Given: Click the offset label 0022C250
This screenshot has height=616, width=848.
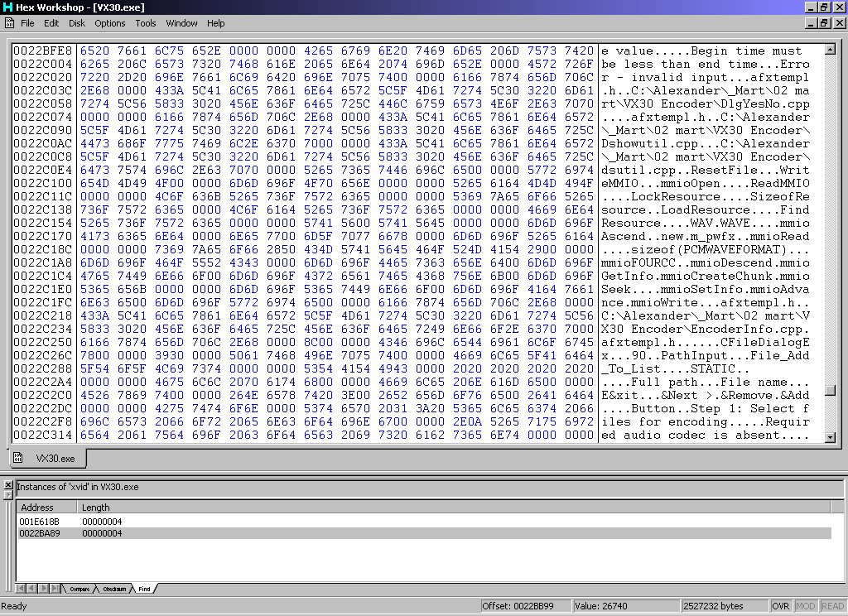Looking at the screenshot, I should [43, 342].
